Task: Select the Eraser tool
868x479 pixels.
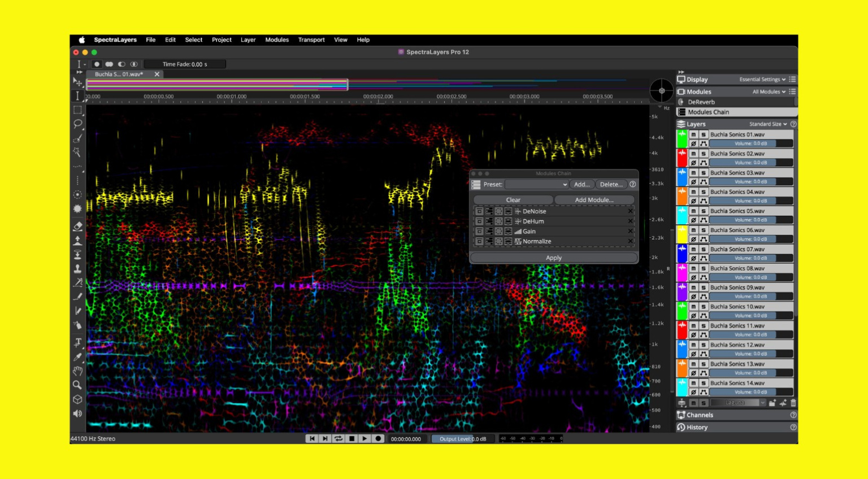Action: pos(78,226)
